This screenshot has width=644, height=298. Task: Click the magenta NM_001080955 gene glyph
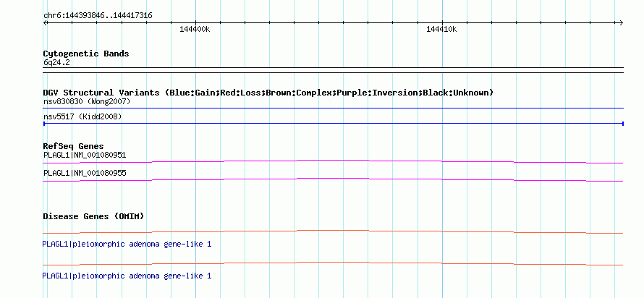click(x=333, y=179)
